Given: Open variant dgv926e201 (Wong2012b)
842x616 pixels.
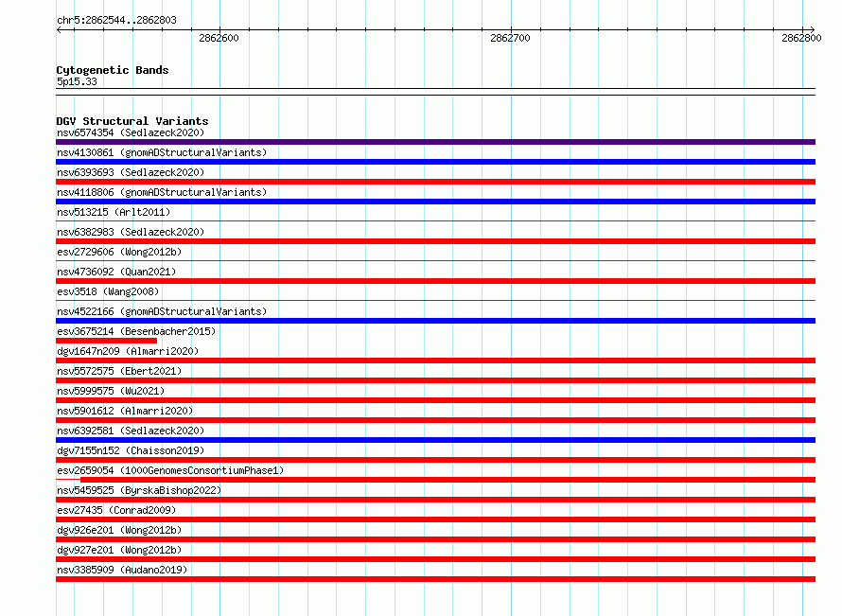Looking at the screenshot, I should (119, 530).
